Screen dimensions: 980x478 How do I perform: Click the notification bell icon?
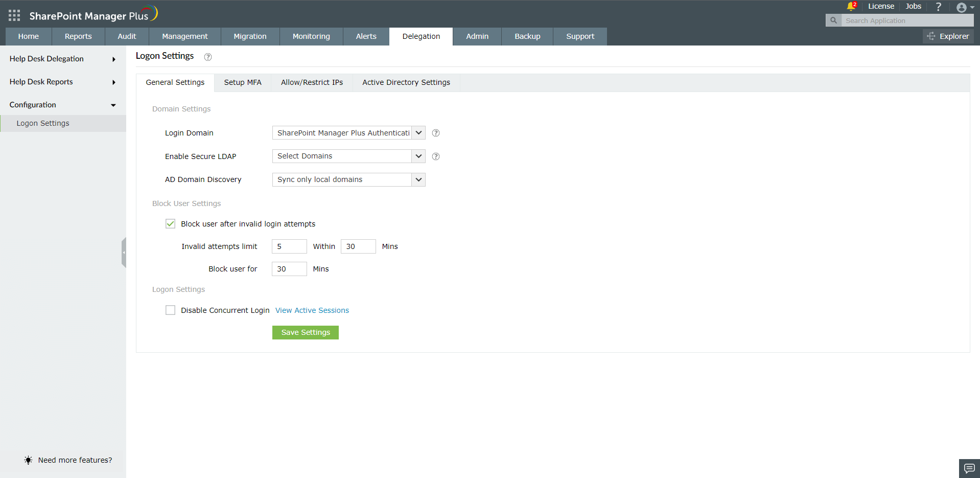pyautogui.click(x=850, y=7)
